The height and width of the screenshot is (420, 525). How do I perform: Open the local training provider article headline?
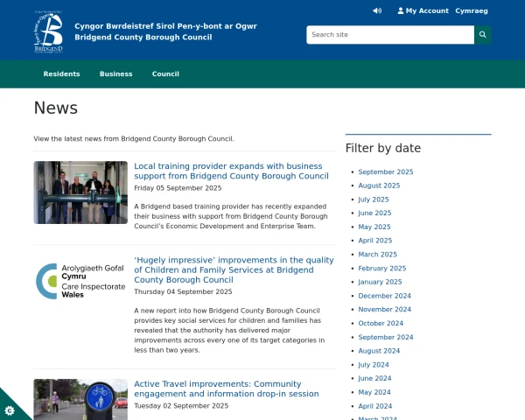pyautogui.click(x=231, y=171)
